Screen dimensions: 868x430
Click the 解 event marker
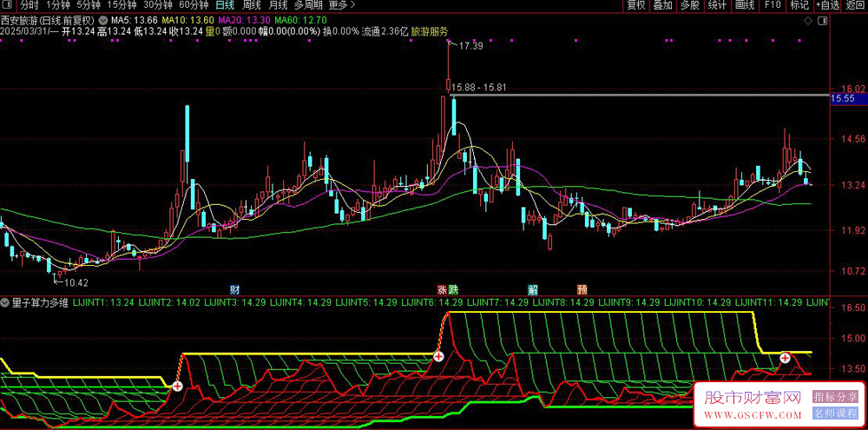pos(533,289)
